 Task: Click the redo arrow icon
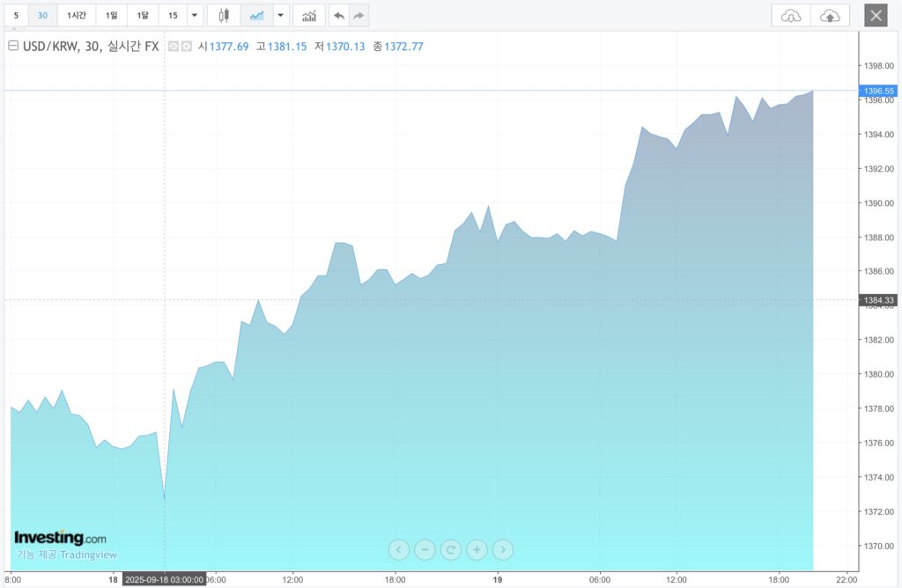tap(359, 15)
